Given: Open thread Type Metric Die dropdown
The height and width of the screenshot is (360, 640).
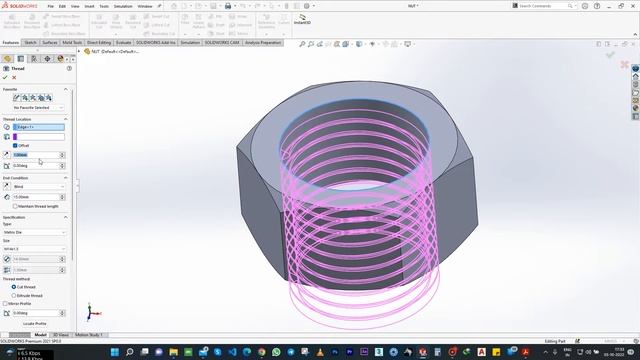Looking at the screenshot, I should 34,232.
